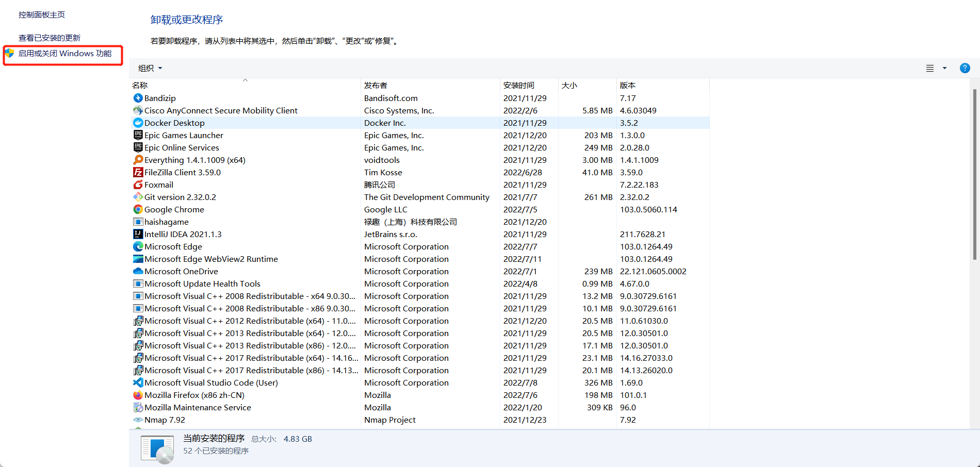
Task: Click the Epic Online Services icon
Action: tap(138, 147)
